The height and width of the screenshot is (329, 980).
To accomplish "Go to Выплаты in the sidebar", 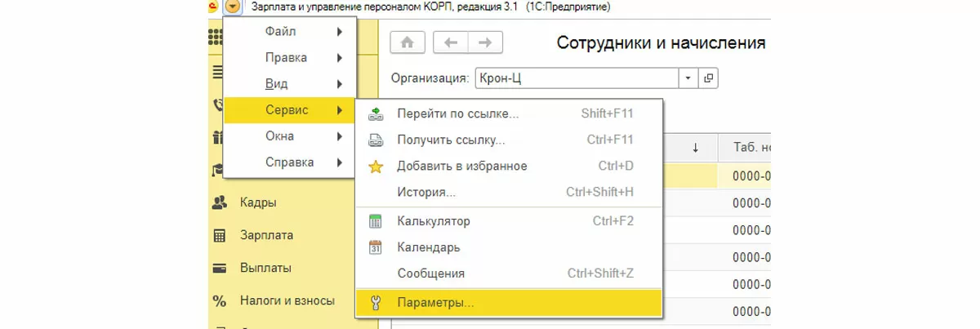I will (265, 268).
